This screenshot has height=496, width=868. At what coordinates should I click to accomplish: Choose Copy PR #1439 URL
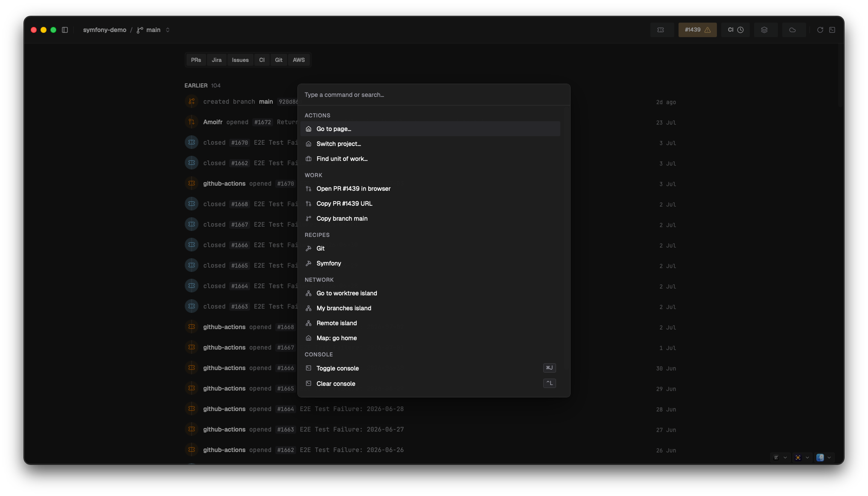pos(430,204)
